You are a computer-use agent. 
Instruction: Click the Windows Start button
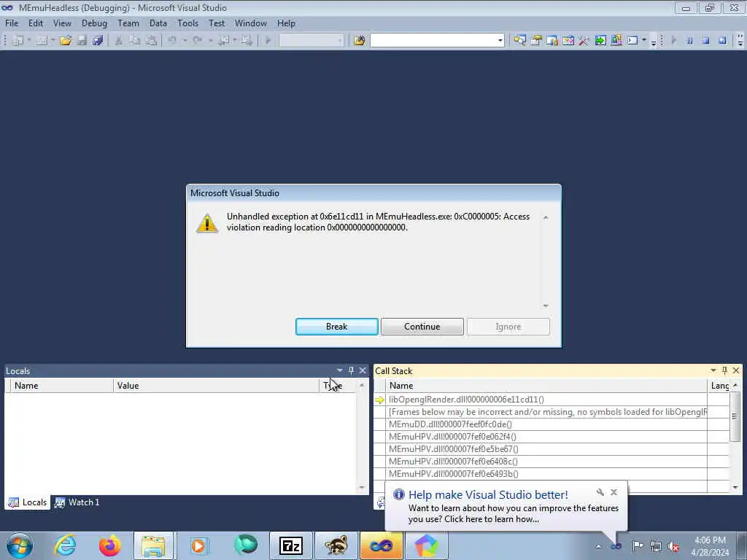coord(20,545)
